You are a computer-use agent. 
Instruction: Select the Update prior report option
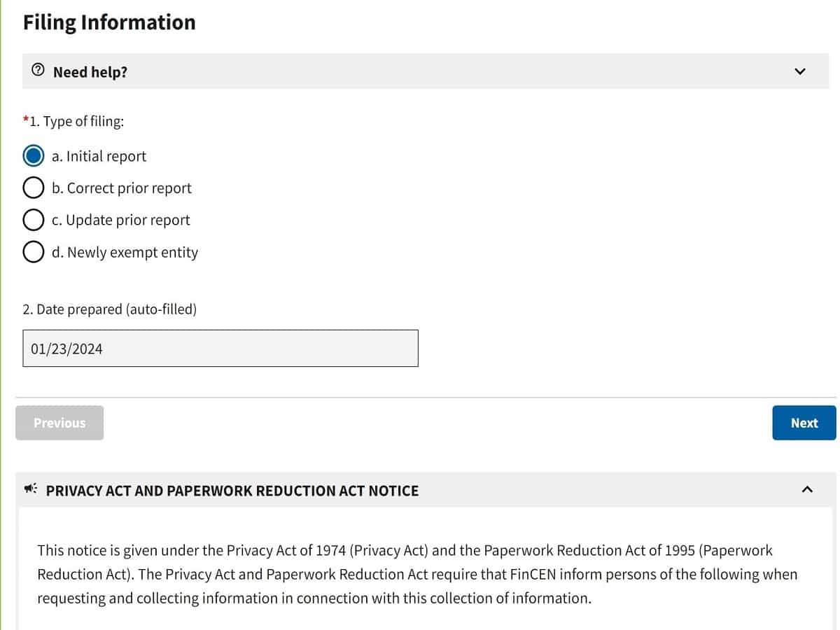[x=33, y=219]
